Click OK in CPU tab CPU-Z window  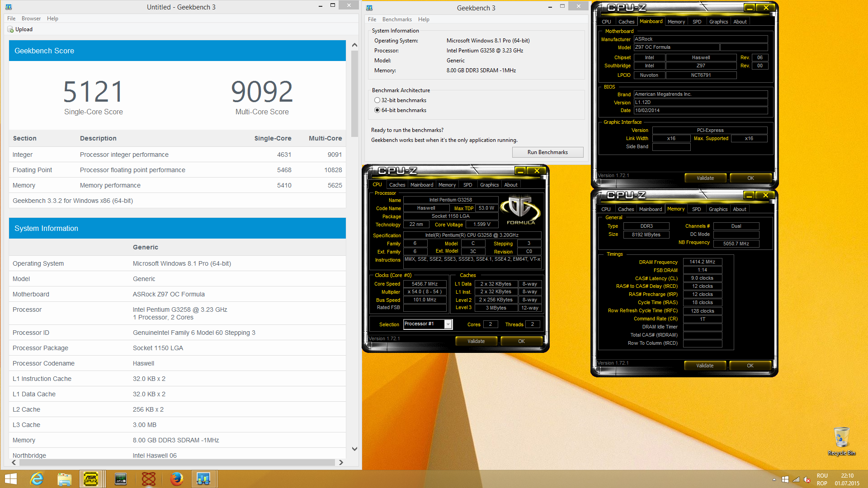pos(521,341)
